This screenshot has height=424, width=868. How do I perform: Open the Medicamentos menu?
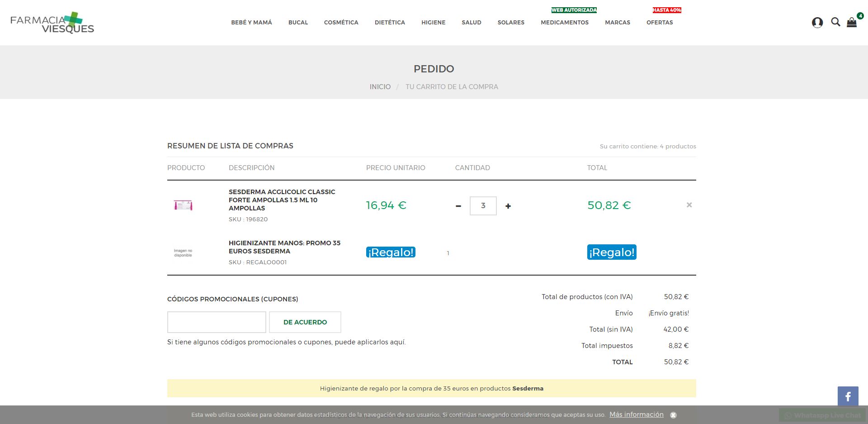point(565,23)
